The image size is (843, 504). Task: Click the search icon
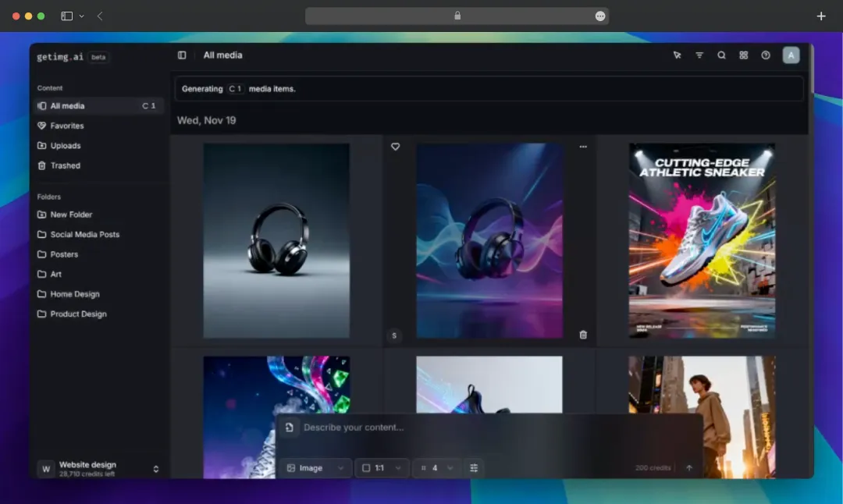coord(721,55)
